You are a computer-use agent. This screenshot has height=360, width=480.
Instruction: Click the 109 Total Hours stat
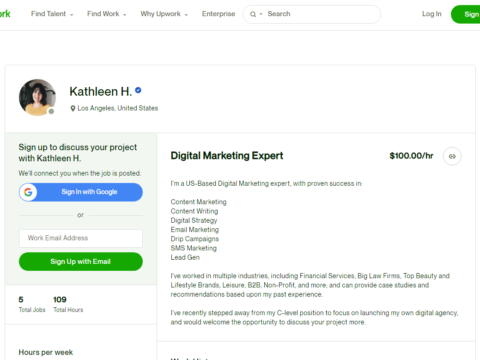tap(68, 304)
